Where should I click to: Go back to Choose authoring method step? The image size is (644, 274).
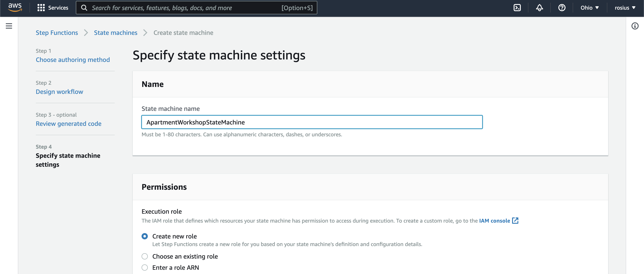[73, 60]
